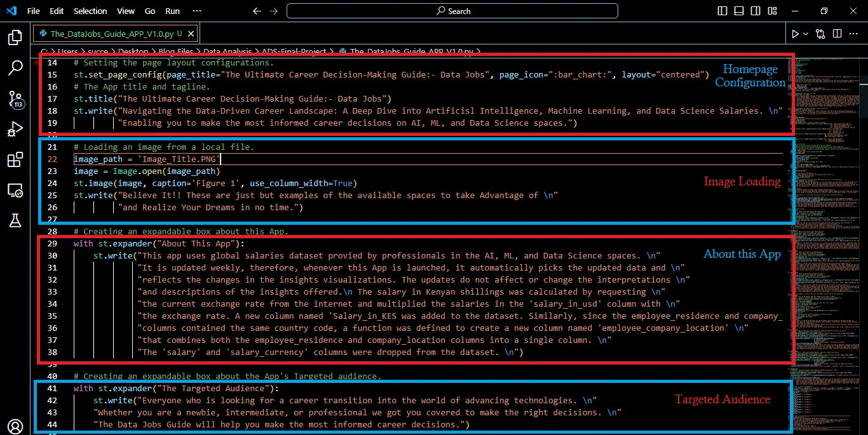Click comment '# Loading an image from a local file.'

163,147
